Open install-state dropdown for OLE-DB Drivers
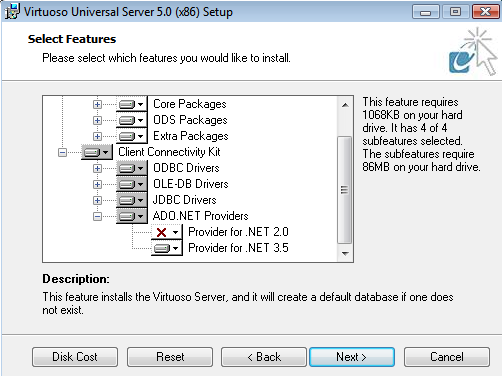 click(x=132, y=184)
